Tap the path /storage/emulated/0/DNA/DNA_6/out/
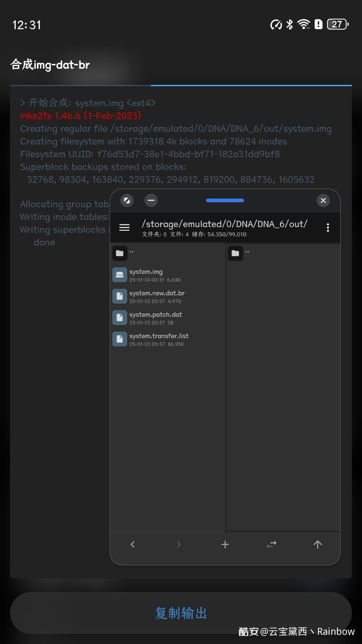Viewport: 362px width, 644px height. (225, 224)
